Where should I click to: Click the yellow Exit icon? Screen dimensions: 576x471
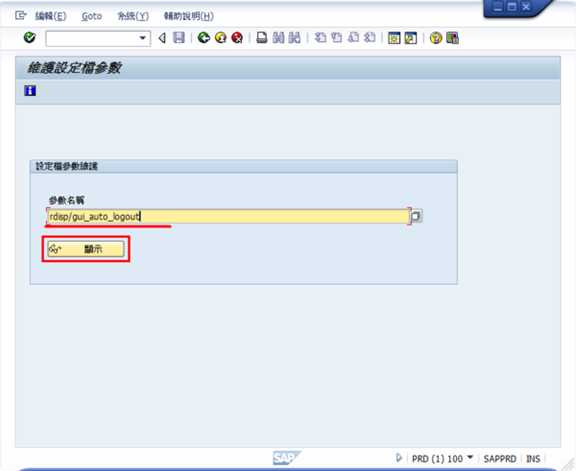[220, 38]
